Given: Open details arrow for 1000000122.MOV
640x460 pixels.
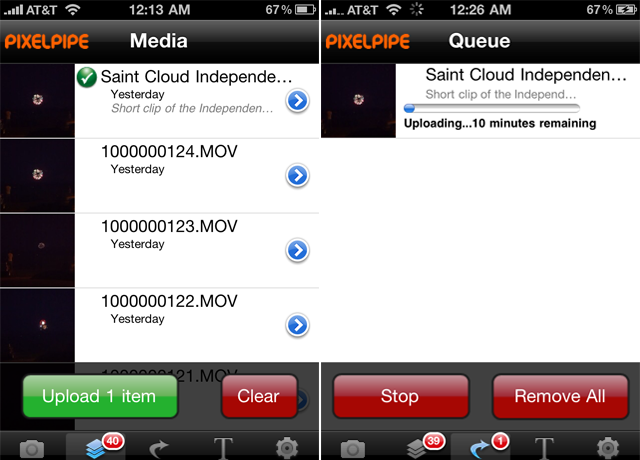Looking at the screenshot, I should pyautogui.click(x=298, y=325).
